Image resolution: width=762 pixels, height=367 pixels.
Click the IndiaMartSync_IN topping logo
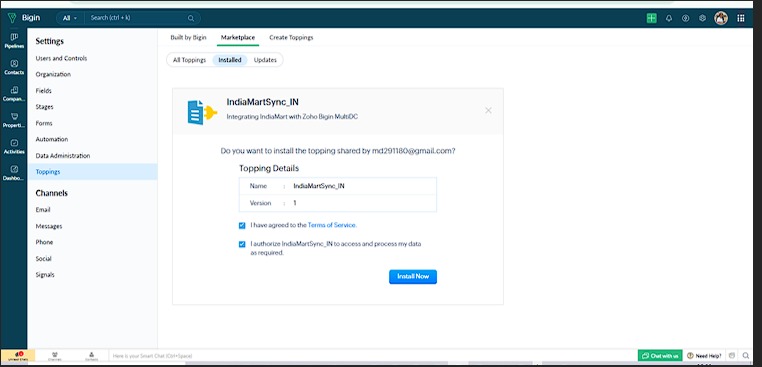click(202, 112)
